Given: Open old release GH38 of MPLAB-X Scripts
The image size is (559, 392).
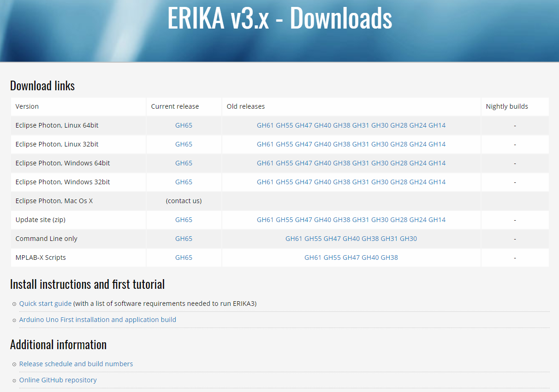Looking at the screenshot, I should pos(389,257).
